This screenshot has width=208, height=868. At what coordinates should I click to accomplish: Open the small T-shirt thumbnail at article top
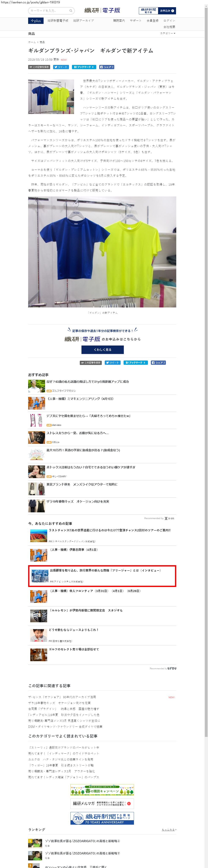[51, 97]
